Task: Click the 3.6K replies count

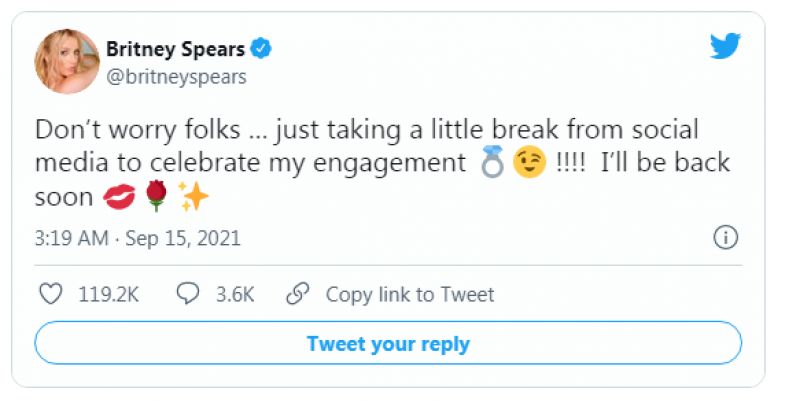Action: [x=235, y=294]
